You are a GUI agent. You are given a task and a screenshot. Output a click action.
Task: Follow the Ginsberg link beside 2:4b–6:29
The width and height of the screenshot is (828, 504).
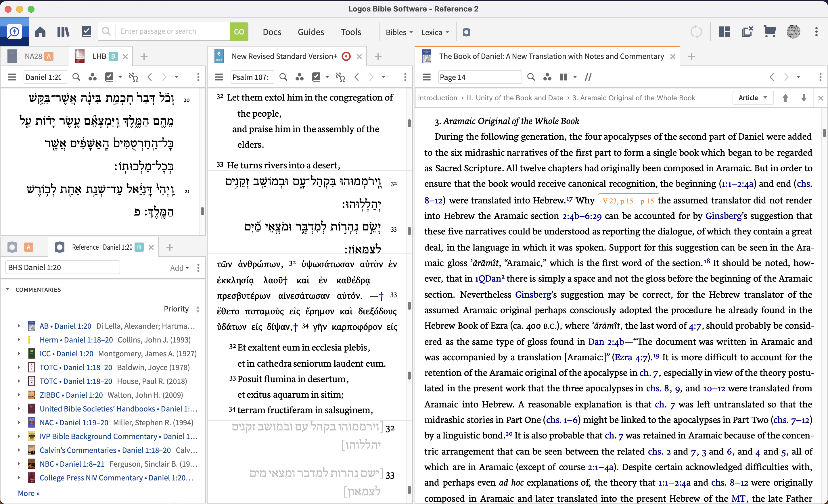pos(723,216)
